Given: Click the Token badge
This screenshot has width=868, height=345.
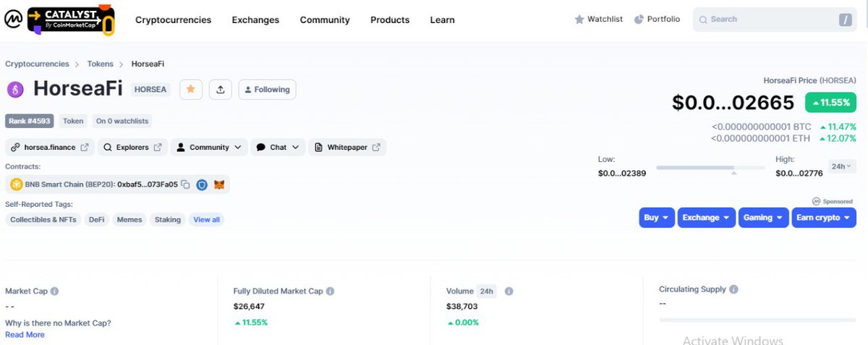Looking at the screenshot, I should (x=73, y=122).
